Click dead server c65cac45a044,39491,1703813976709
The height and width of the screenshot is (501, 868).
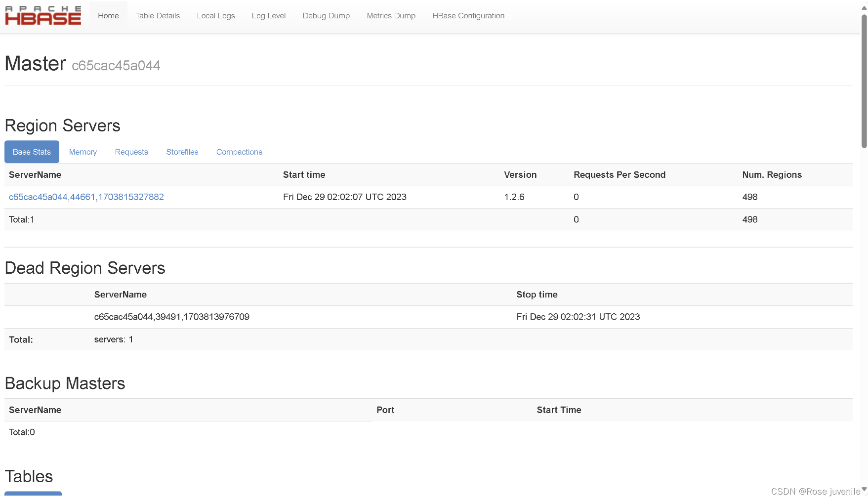pyautogui.click(x=172, y=317)
